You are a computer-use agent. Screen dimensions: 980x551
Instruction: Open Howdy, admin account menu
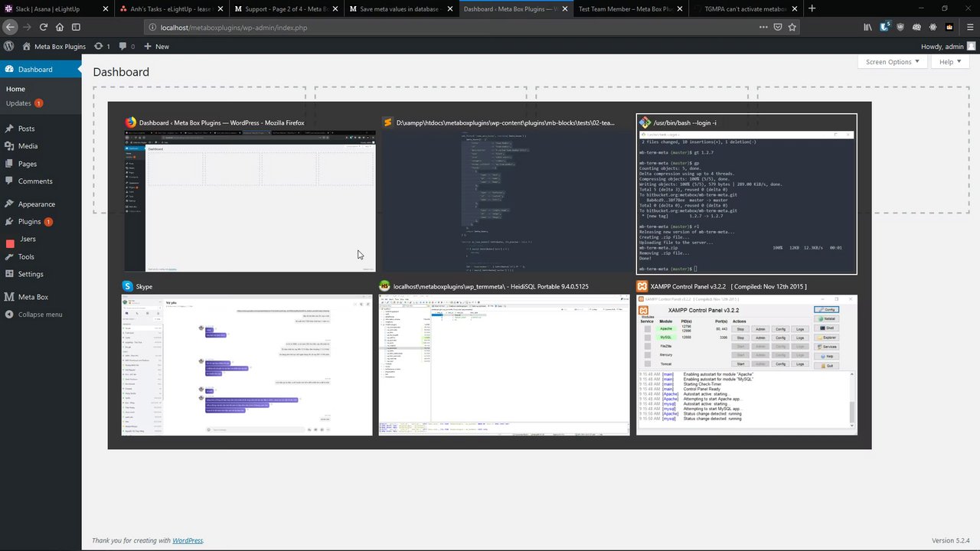tap(948, 46)
